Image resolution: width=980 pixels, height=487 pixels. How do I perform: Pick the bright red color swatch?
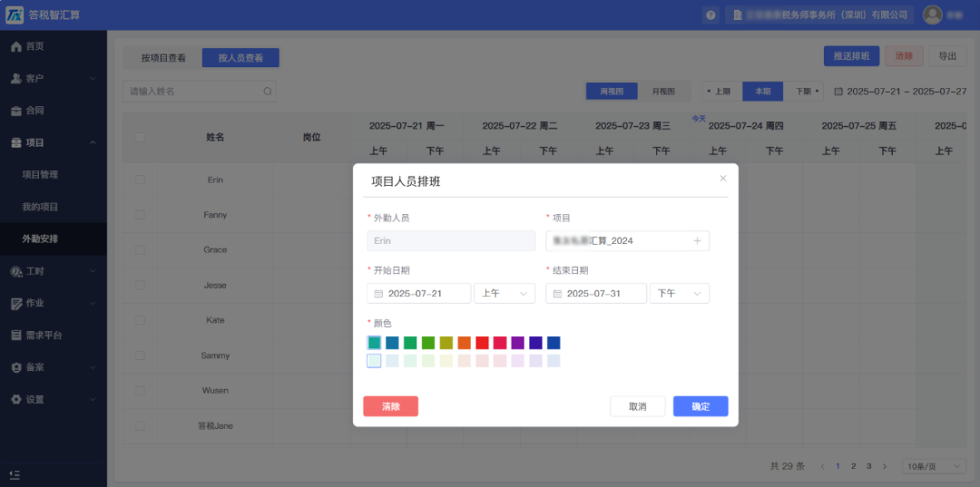pyautogui.click(x=482, y=343)
